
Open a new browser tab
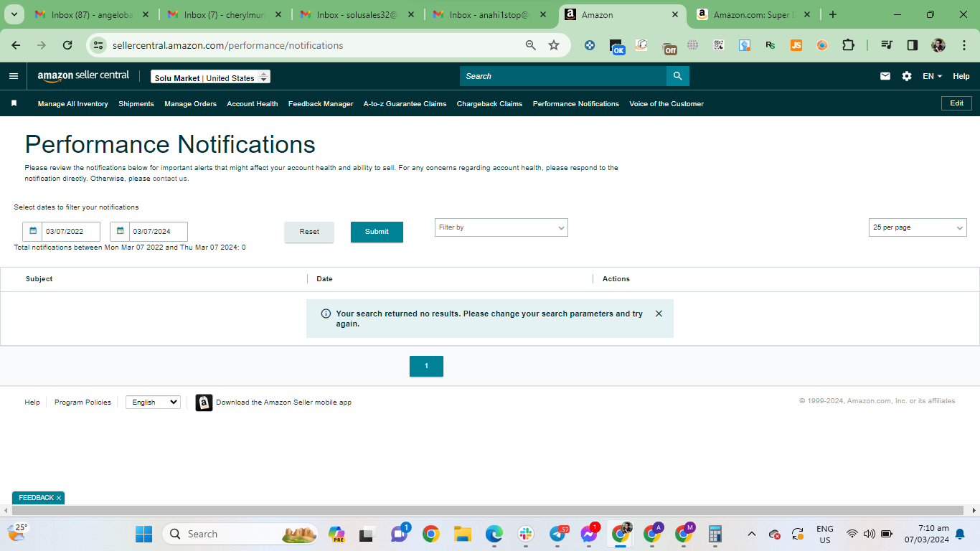point(833,14)
